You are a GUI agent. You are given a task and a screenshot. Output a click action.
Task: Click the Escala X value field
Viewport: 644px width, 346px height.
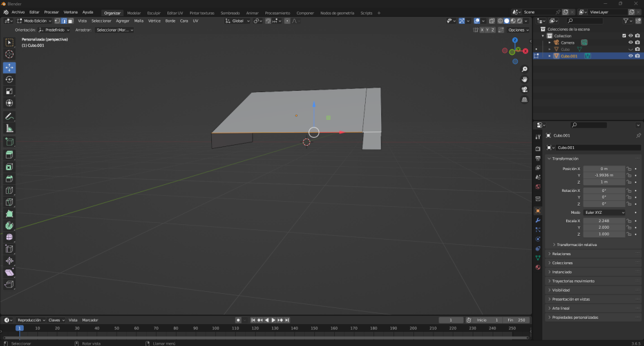[x=604, y=220]
